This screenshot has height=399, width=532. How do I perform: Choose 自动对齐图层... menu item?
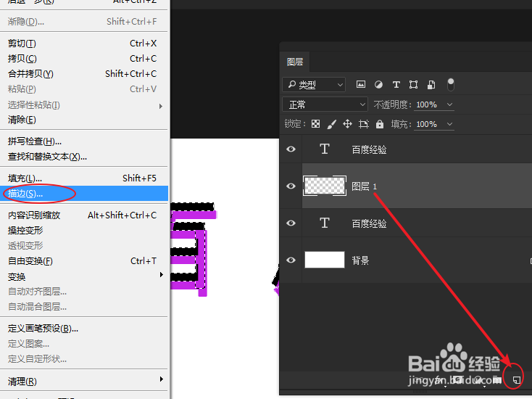[84, 292]
